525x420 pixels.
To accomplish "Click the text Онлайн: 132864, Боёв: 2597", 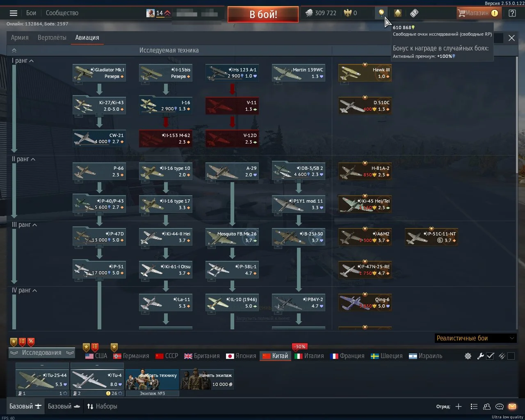I will [37, 24].
